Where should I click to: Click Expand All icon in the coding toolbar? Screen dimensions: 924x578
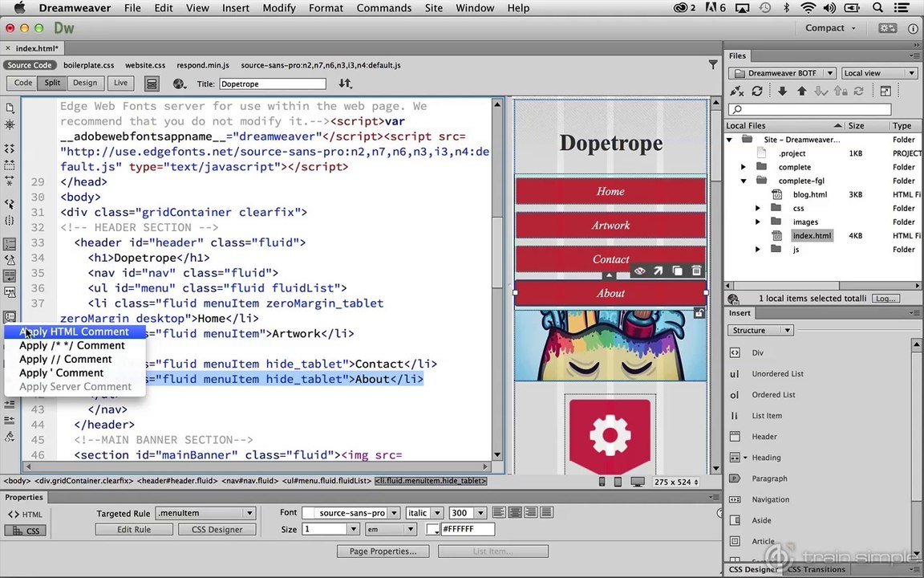point(10,181)
